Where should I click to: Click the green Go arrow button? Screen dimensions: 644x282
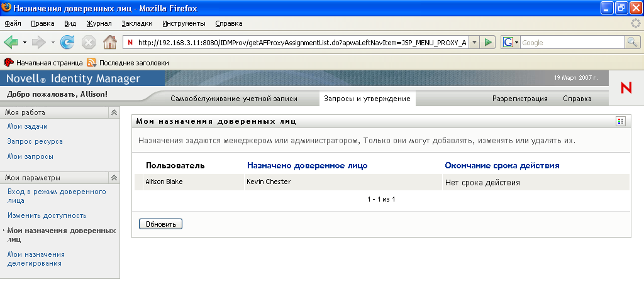(x=487, y=42)
